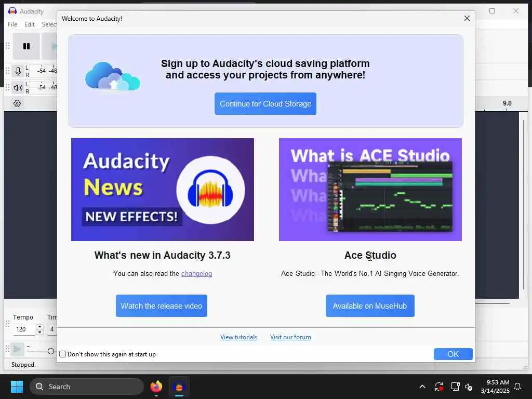Click the Play-at-speed button at bottom left
This screenshot has width=532, height=399.
click(17, 349)
